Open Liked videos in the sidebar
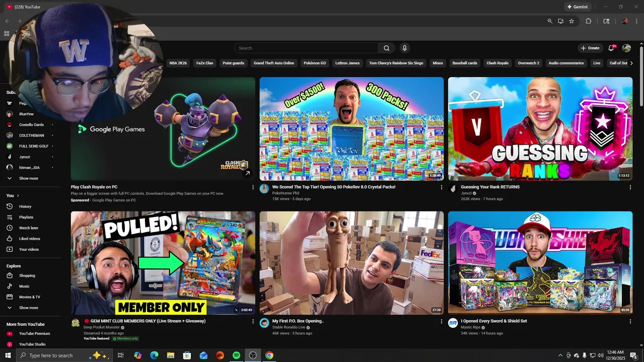This screenshot has width=644, height=362. (30, 239)
